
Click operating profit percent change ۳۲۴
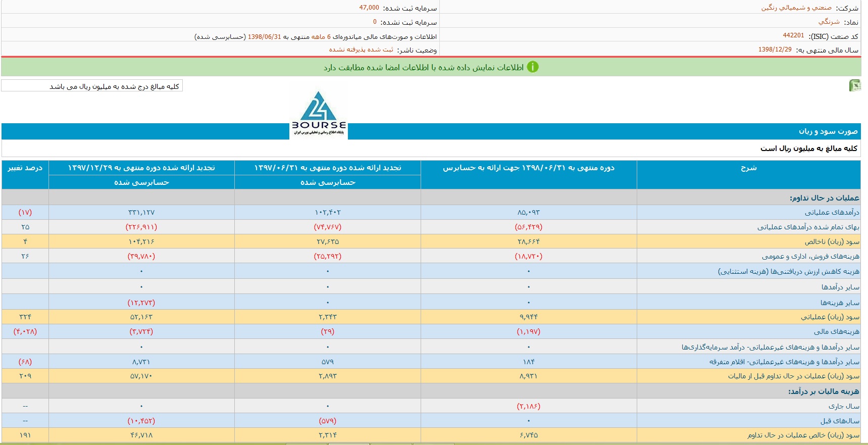tap(25, 317)
